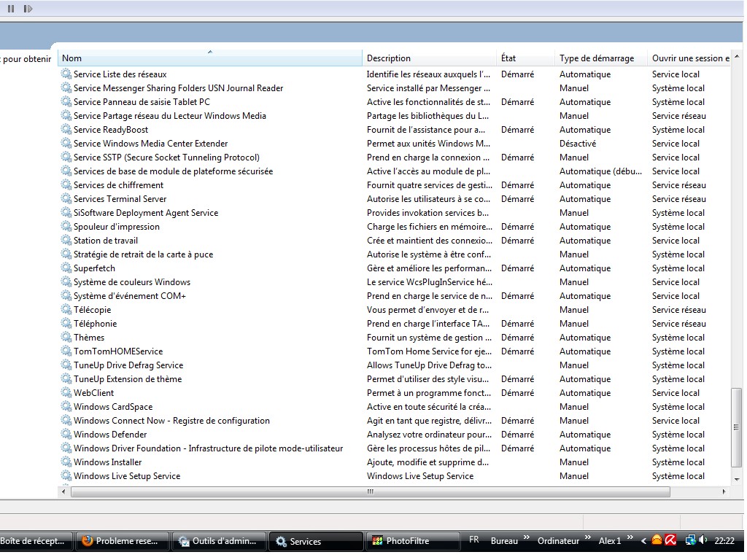
Task: Click the horizontal scrollbar right arrow
Action: pos(724,491)
